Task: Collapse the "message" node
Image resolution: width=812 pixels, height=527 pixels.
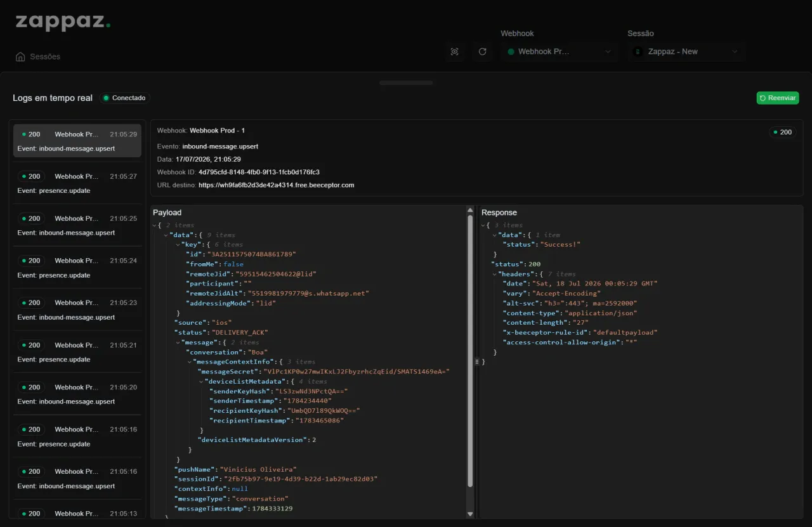Action: point(178,342)
